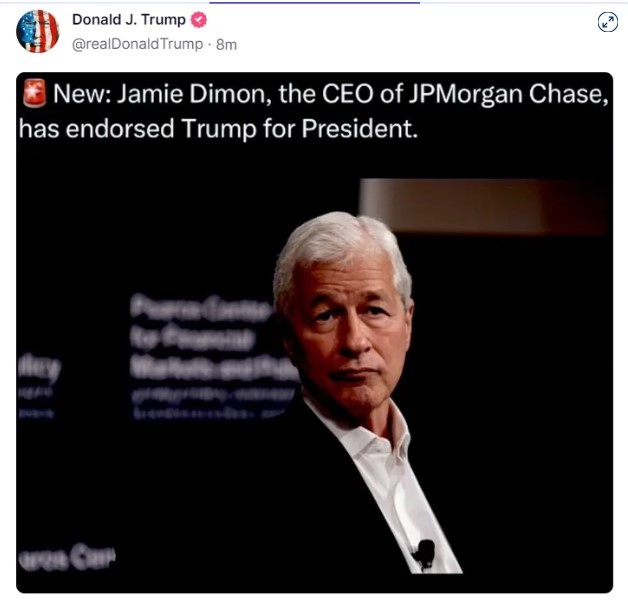
Task: Click the red siren emoji
Action: (34, 93)
